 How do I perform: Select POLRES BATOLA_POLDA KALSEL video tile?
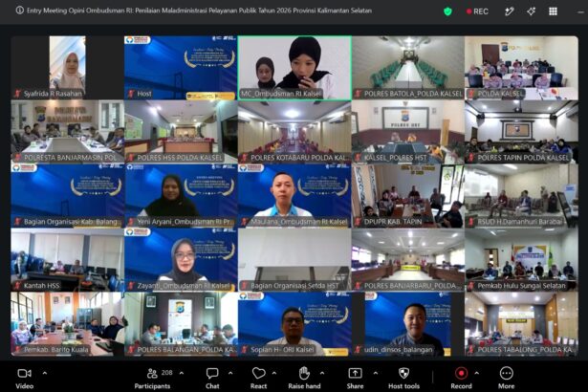tap(408, 68)
